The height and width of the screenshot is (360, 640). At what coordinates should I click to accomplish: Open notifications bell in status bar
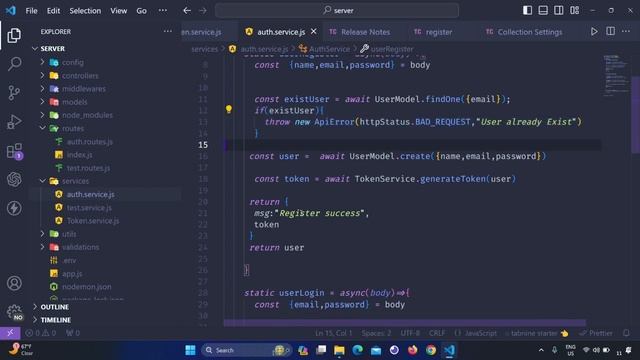point(626,333)
